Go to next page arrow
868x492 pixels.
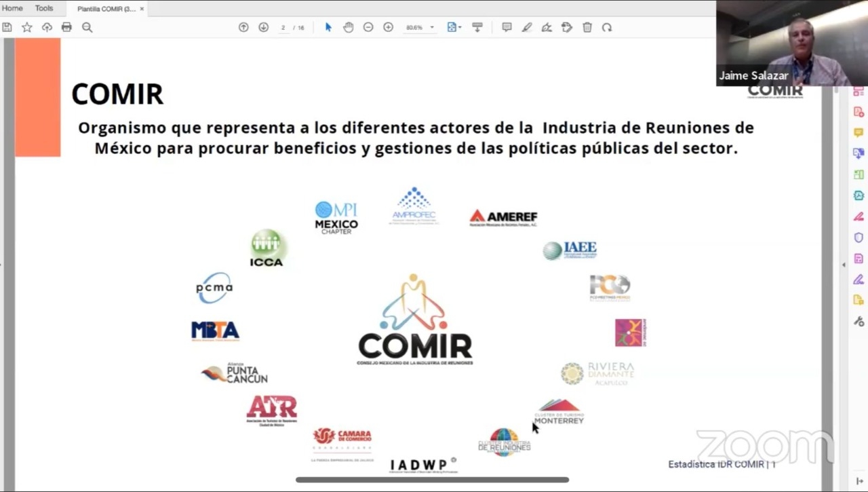(x=263, y=27)
